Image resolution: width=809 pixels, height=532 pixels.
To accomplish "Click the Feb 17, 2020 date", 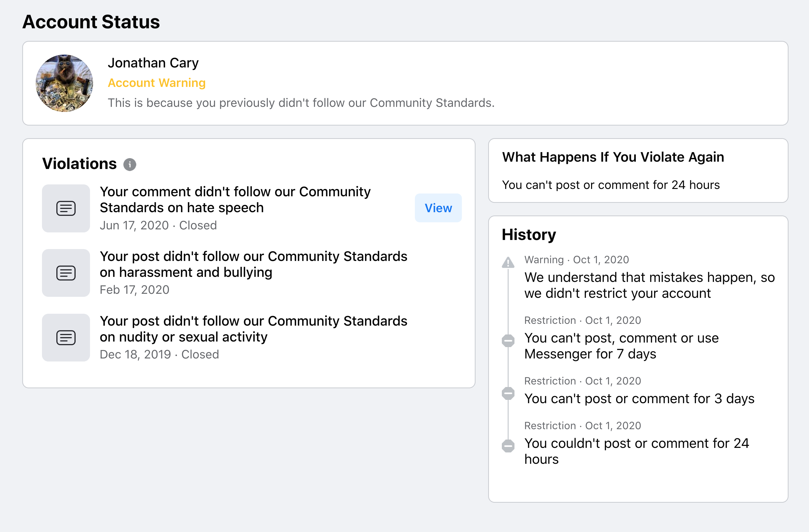I will pos(134,290).
